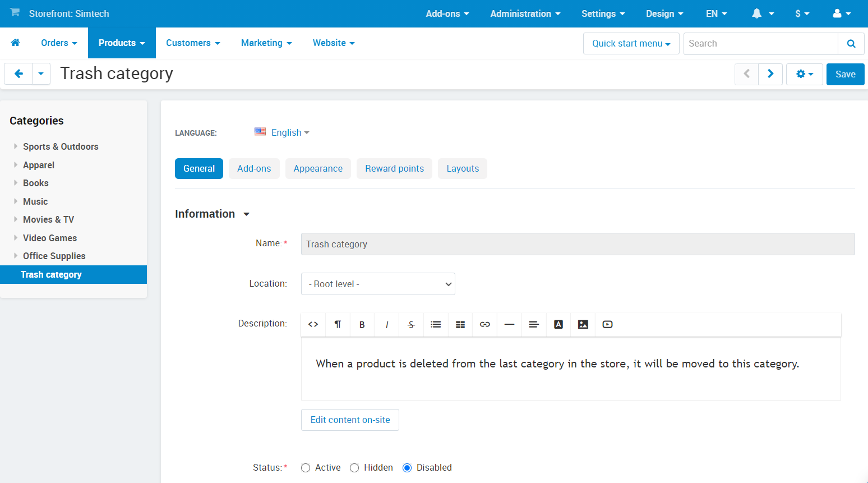Click the search magnifier button

pos(851,43)
